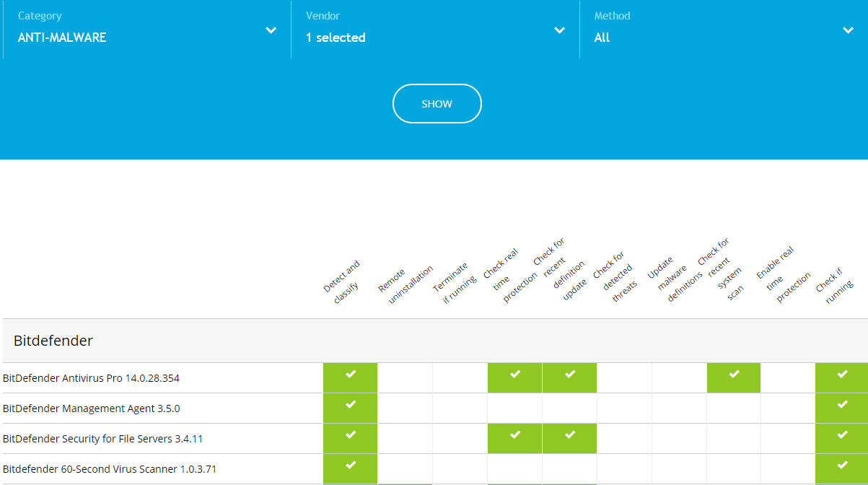868x485 pixels.
Task: Click the SHOW button
Action: 437,104
